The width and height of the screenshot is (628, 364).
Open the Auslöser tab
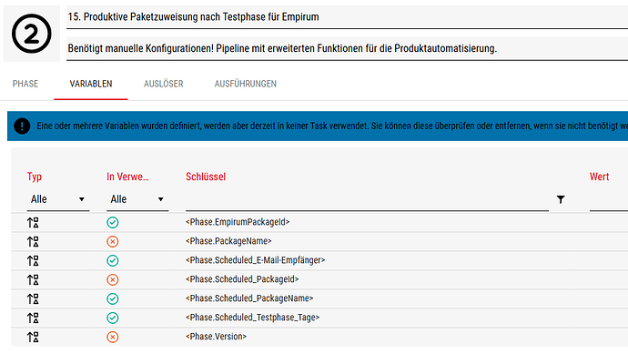pos(164,84)
